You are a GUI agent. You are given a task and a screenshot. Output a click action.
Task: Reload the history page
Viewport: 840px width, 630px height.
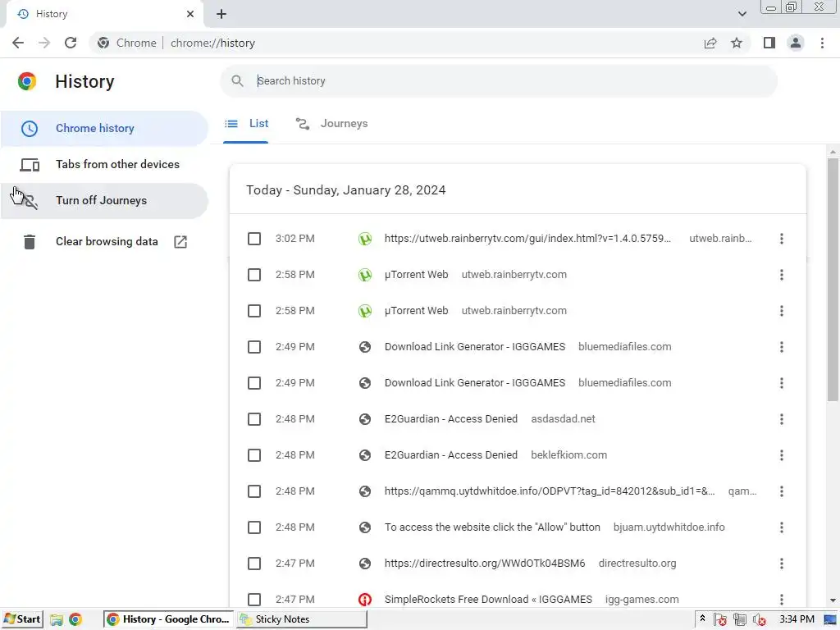71,43
